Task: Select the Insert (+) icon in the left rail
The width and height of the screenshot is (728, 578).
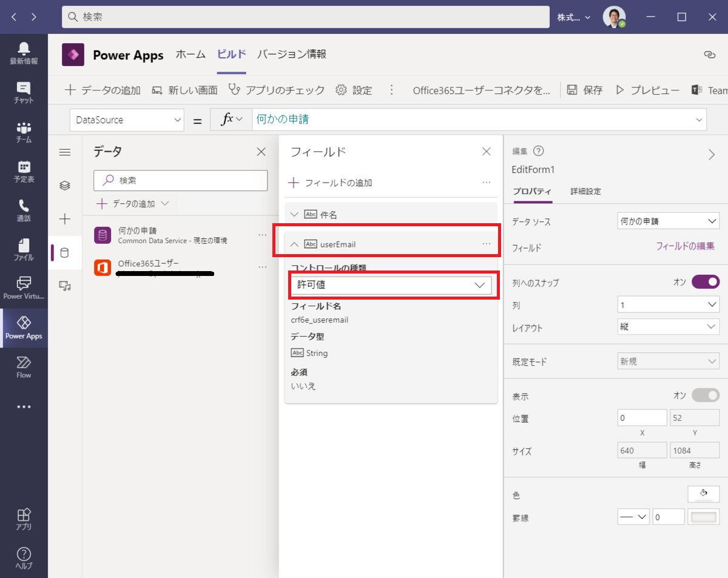Action: pyautogui.click(x=65, y=219)
